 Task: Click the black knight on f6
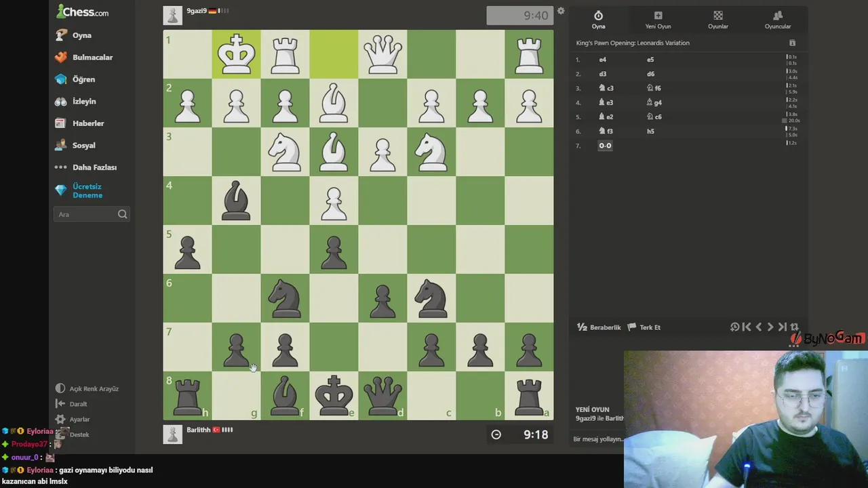coord(285,298)
